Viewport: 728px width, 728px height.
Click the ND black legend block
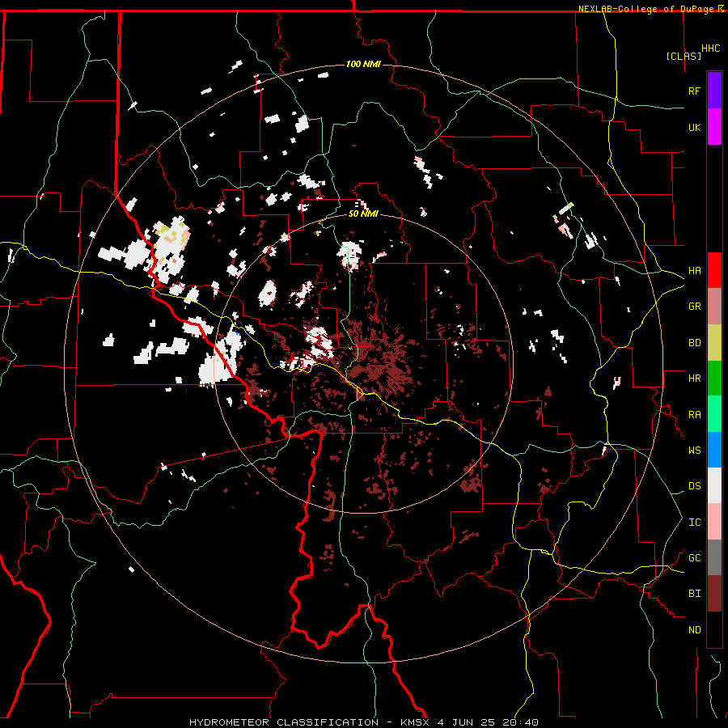click(714, 629)
